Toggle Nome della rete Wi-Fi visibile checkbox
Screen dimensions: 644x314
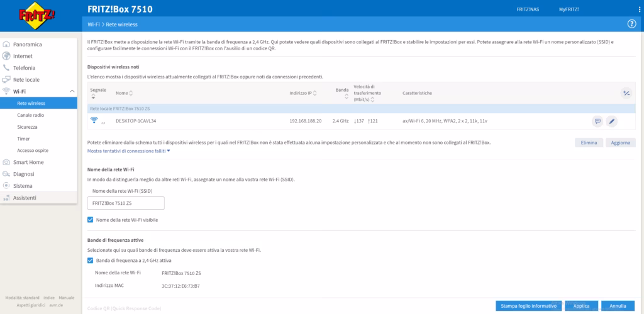[91, 220]
